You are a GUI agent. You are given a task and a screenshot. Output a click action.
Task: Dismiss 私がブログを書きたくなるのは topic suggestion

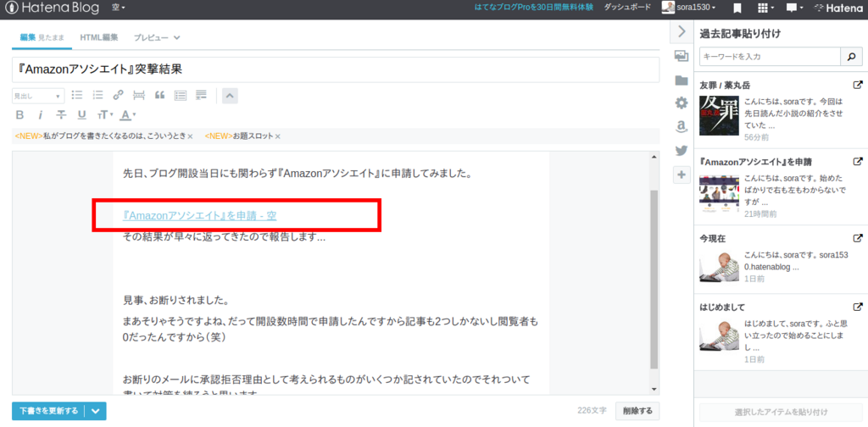click(190, 136)
